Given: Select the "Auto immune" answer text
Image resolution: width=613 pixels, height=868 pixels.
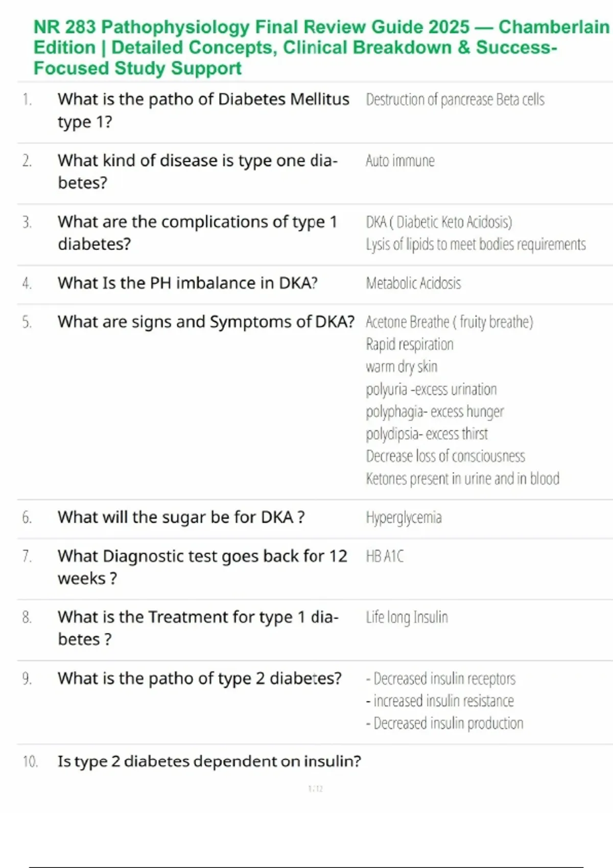Looking at the screenshot, I should (x=400, y=161).
